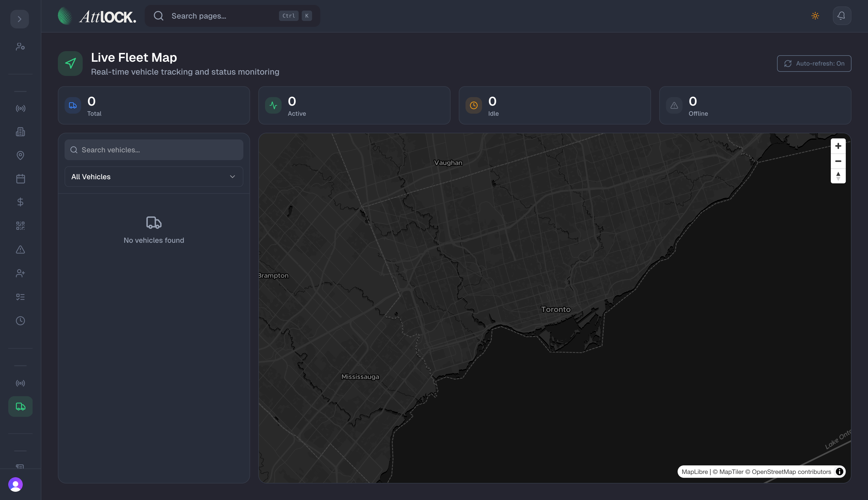
Task: Open the All Vehicles dropdown
Action: coord(153,176)
